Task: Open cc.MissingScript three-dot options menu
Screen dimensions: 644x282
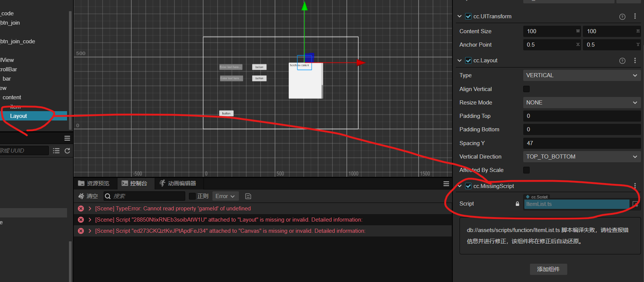Action: pos(635,186)
